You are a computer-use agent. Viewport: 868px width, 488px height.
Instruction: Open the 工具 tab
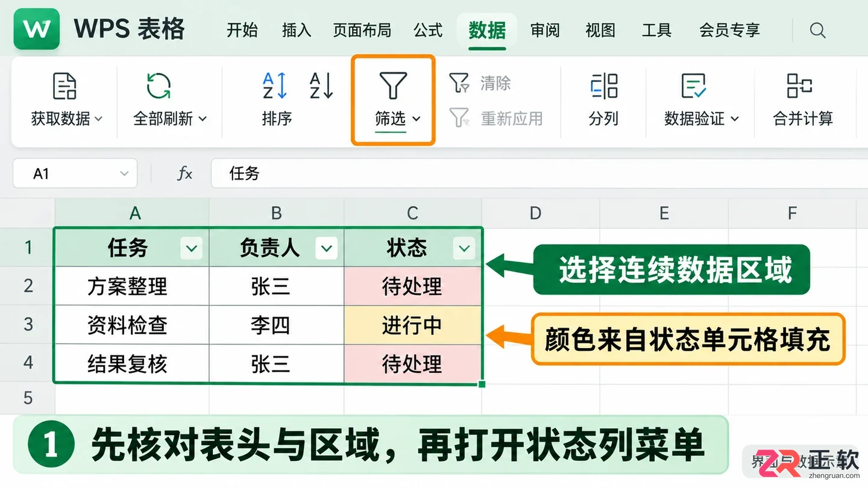coord(656,30)
